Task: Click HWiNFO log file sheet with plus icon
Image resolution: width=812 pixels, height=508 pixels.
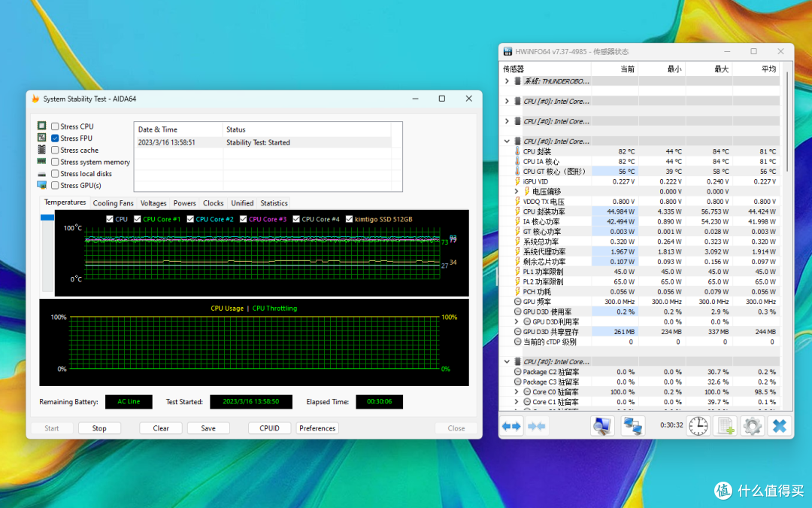Action: 725,426
